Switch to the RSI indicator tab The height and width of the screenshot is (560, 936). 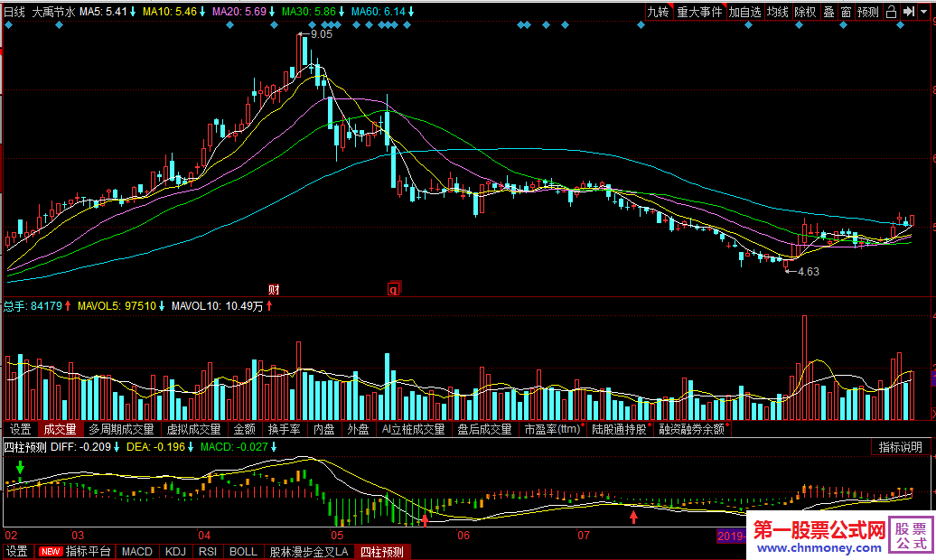tap(208, 552)
